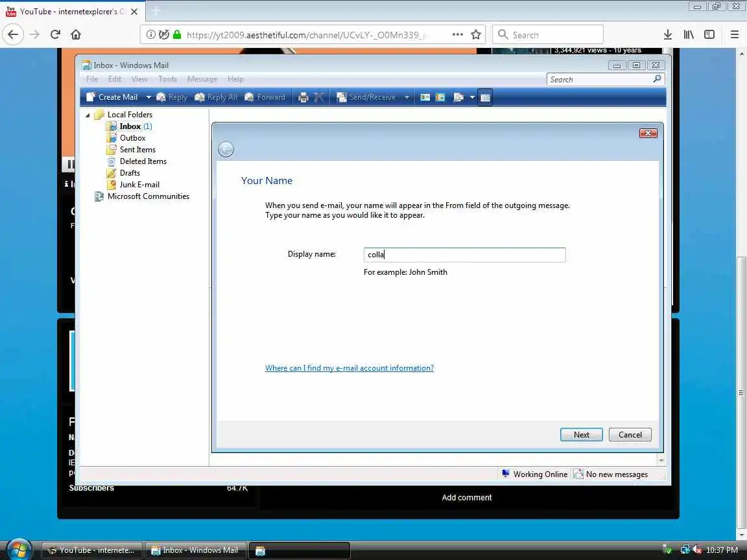Screen dimensions: 747x560
Task: Switch to YouTube taskbar button
Action: [x=91, y=550]
